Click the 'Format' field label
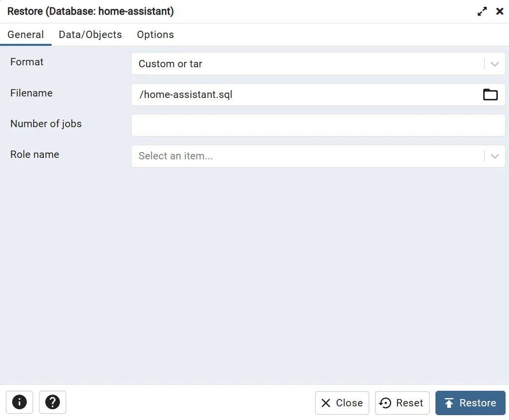The width and height of the screenshot is (509, 420). click(x=27, y=62)
